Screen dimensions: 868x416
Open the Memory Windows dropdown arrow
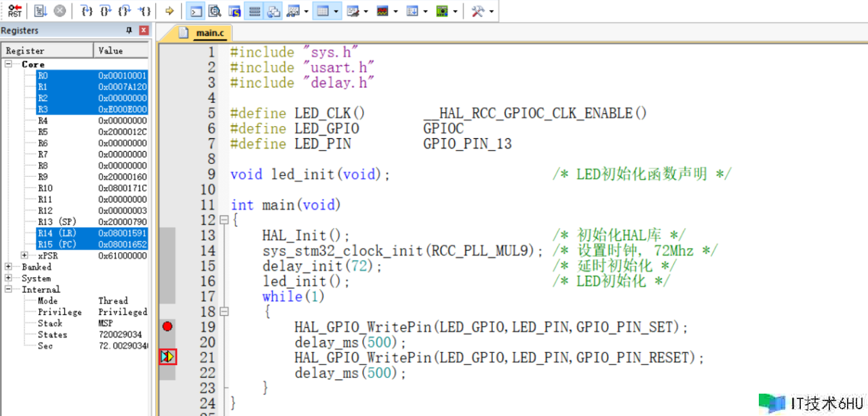pos(337,11)
